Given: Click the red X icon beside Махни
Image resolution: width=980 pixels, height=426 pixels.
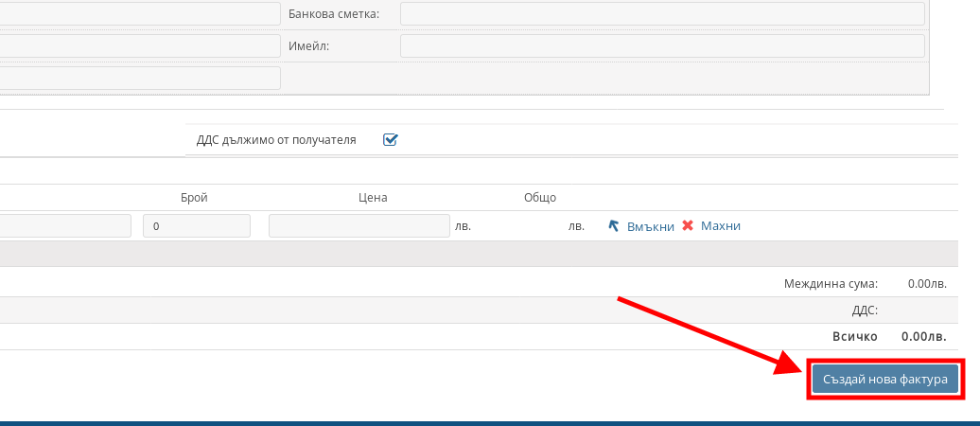Looking at the screenshot, I should (688, 226).
